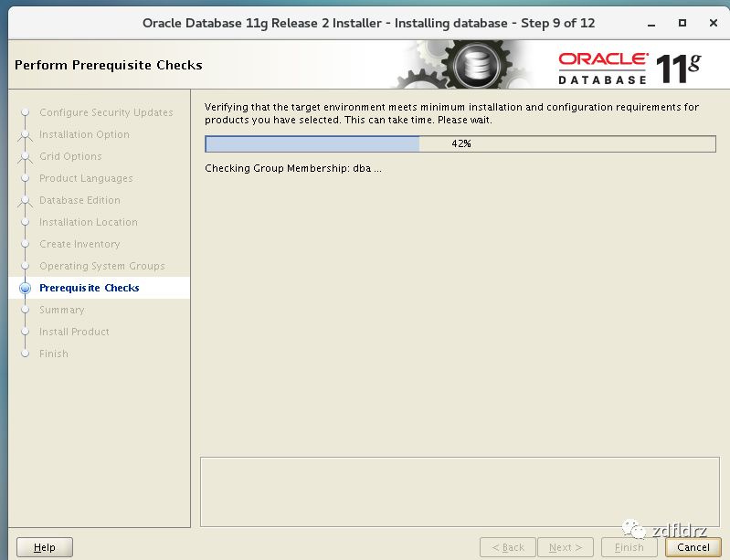The height and width of the screenshot is (560, 730).
Task: Click the Oracle Database 11g logo
Action: (x=629, y=68)
